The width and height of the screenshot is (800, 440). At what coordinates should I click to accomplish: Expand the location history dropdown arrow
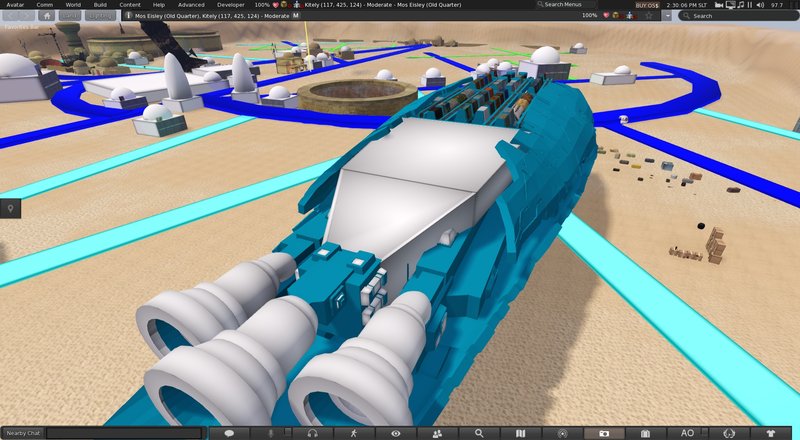click(667, 16)
